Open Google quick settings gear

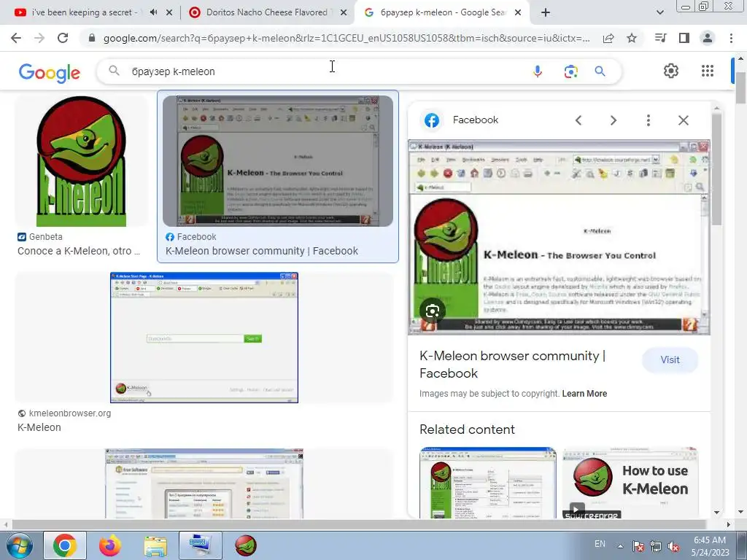pyautogui.click(x=671, y=71)
